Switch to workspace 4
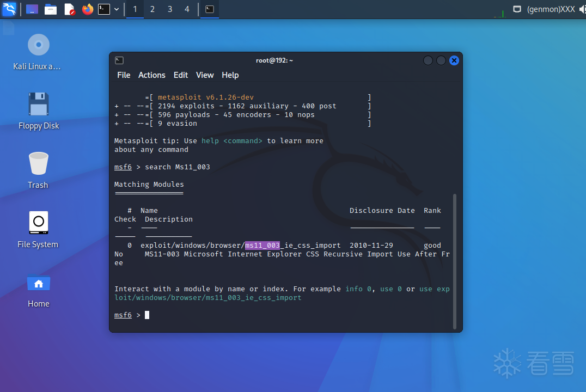The width and height of the screenshot is (586, 392). click(x=187, y=9)
